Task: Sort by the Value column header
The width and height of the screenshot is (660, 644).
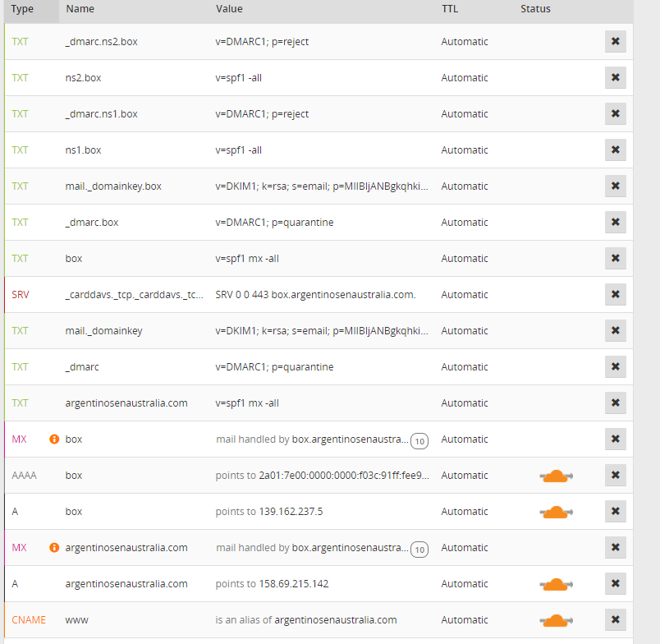Action: (229, 9)
